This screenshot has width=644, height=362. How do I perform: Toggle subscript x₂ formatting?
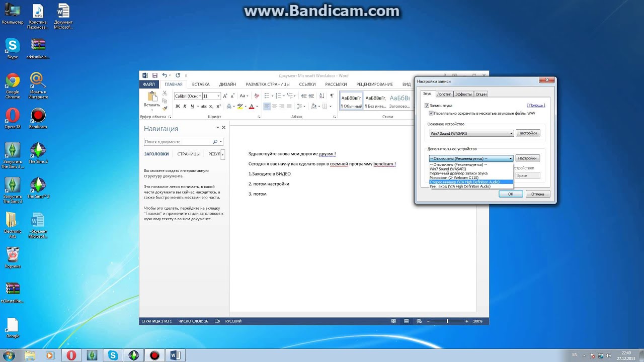click(211, 106)
